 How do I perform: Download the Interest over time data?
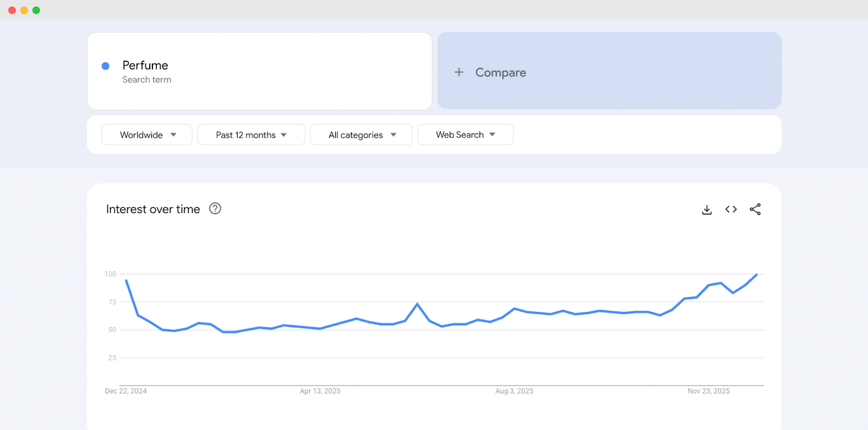(706, 209)
